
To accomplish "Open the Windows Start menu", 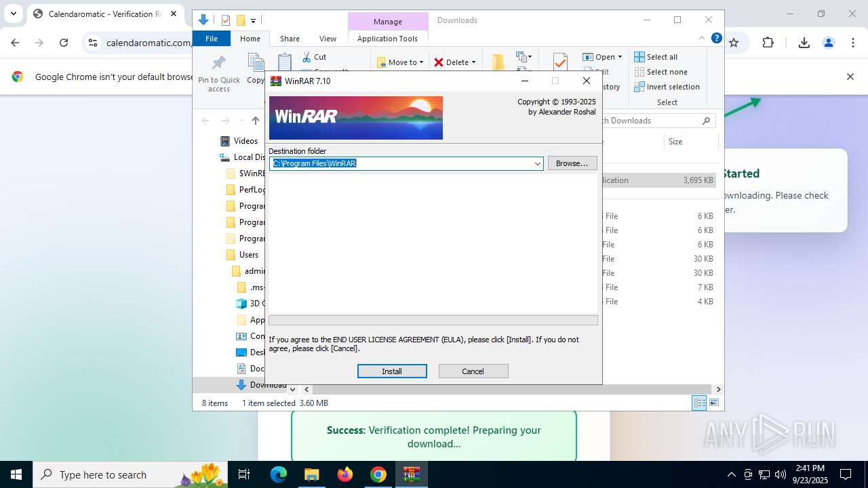I will (x=16, y=474).
